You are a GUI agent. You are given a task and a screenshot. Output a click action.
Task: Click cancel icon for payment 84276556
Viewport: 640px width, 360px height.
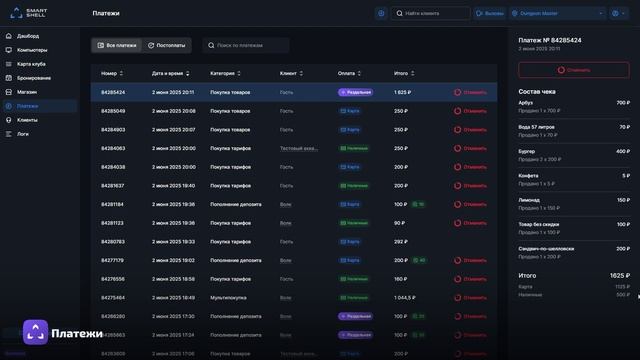(x=458, y=279)
